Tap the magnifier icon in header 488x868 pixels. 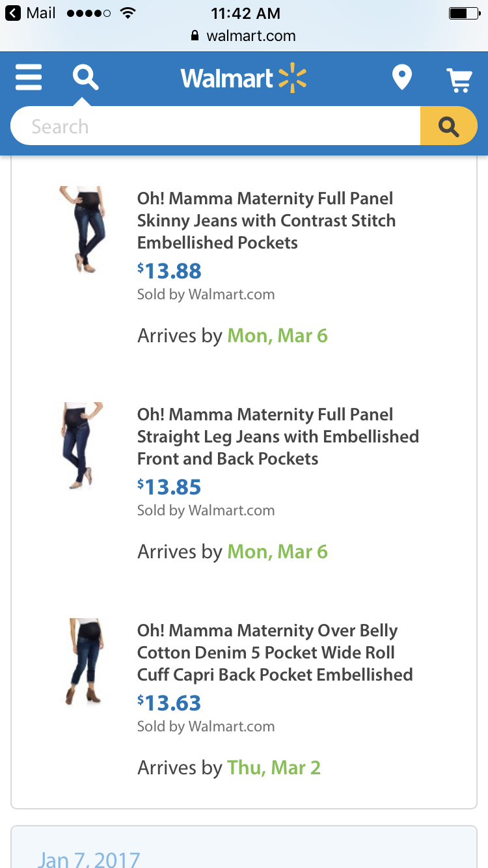click(85, 77)
